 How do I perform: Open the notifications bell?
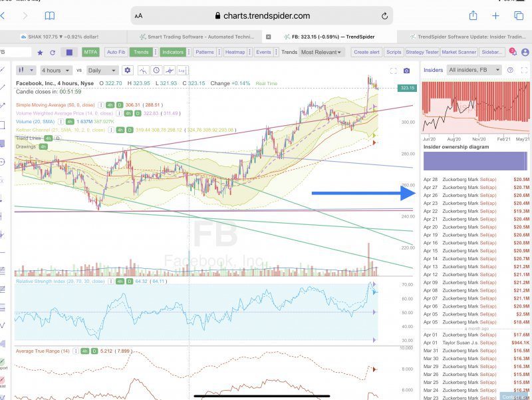point(513,52)
